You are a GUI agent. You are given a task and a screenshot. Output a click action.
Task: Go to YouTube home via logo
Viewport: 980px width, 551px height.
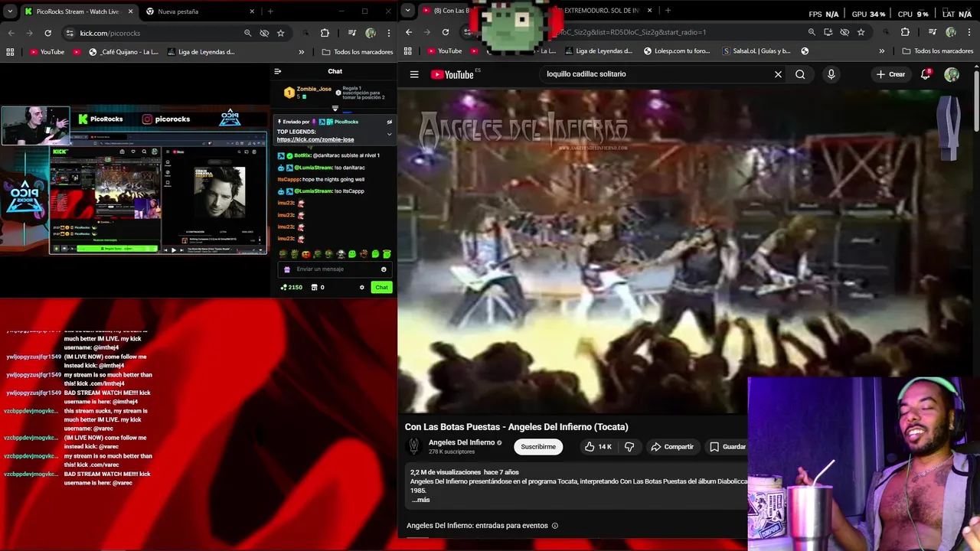[x=452, y=74]
